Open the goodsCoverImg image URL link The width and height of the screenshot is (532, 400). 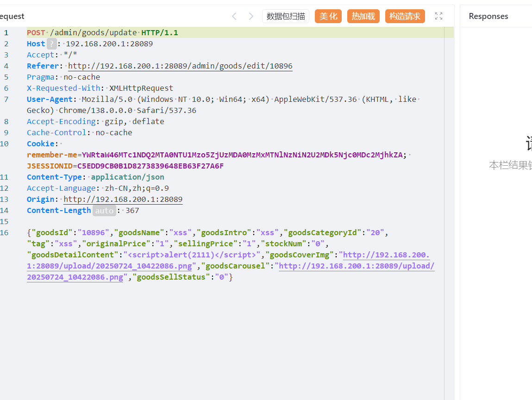tap(386, 255)
